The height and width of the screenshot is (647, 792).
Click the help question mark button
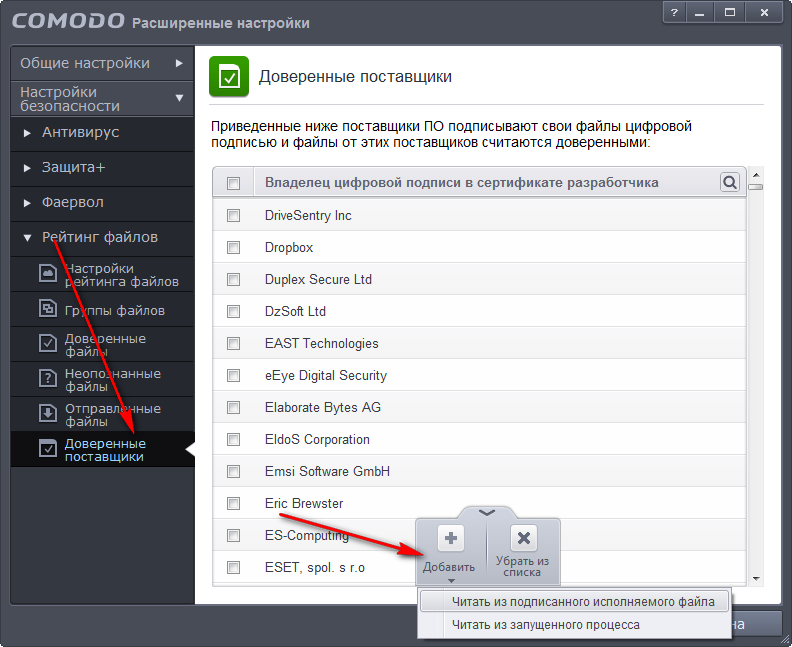tap(674, 13)
